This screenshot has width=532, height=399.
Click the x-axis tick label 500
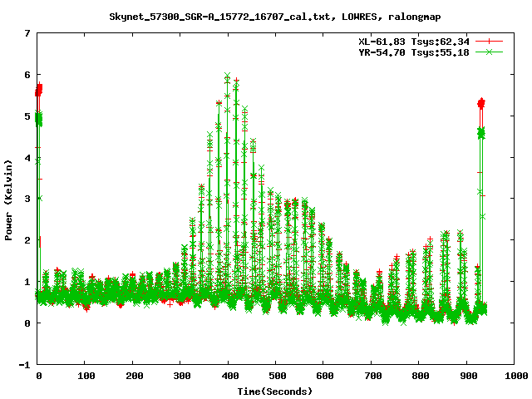277,376
